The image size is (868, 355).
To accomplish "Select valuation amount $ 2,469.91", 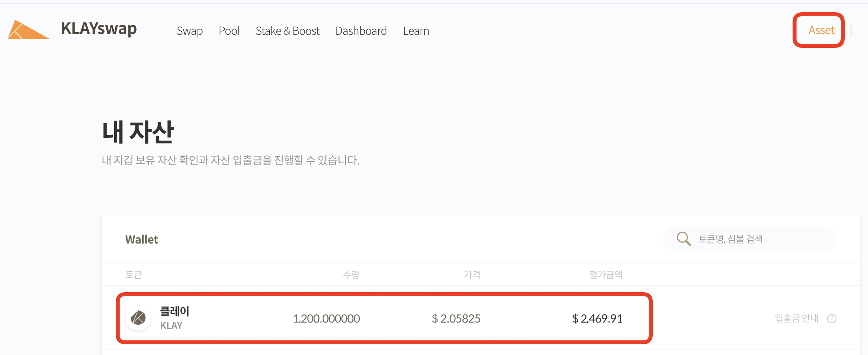I will [x=597, y=319].
